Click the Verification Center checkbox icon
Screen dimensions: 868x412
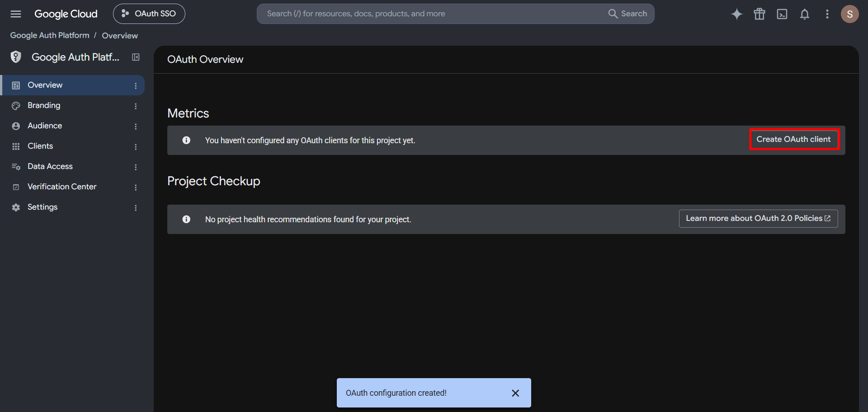pyautogui.click(x=16, y=187)
